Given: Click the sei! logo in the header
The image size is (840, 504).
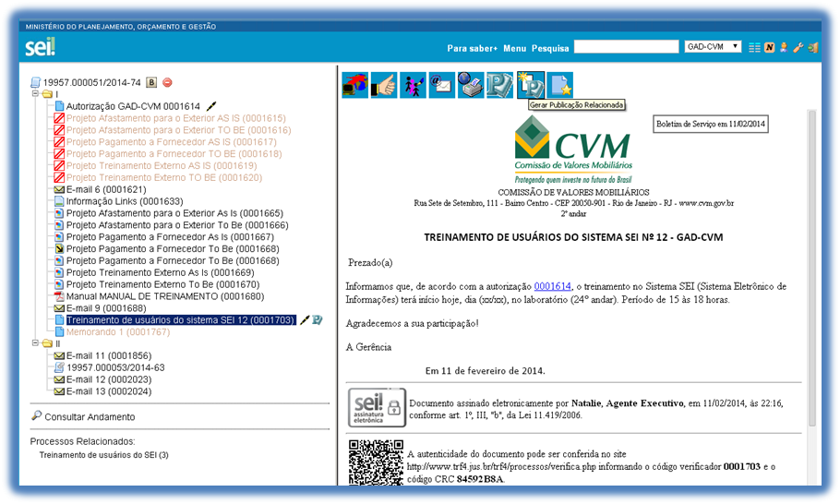Looking at the screenshot, I should (41, 46).
